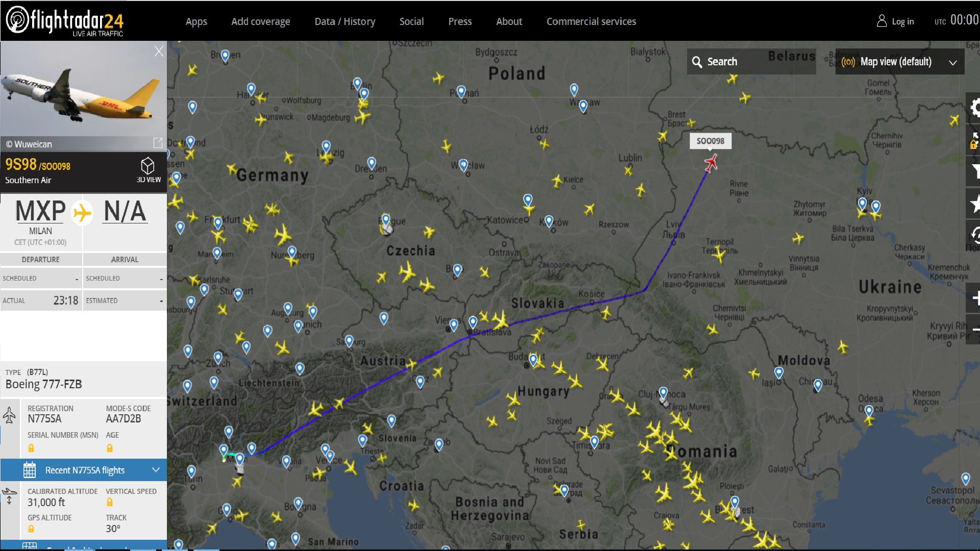Click the Flightradar24 logo

65,21
